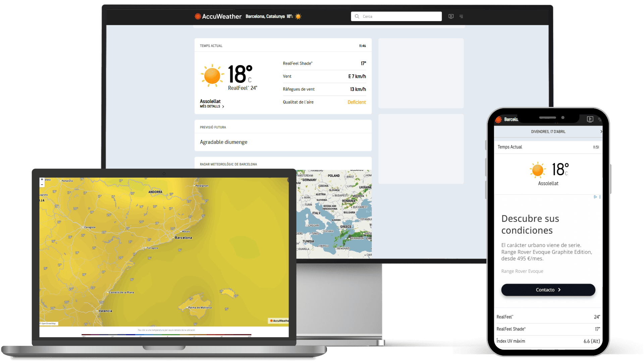Click Barcelona label on temperature map

(183, 238)
